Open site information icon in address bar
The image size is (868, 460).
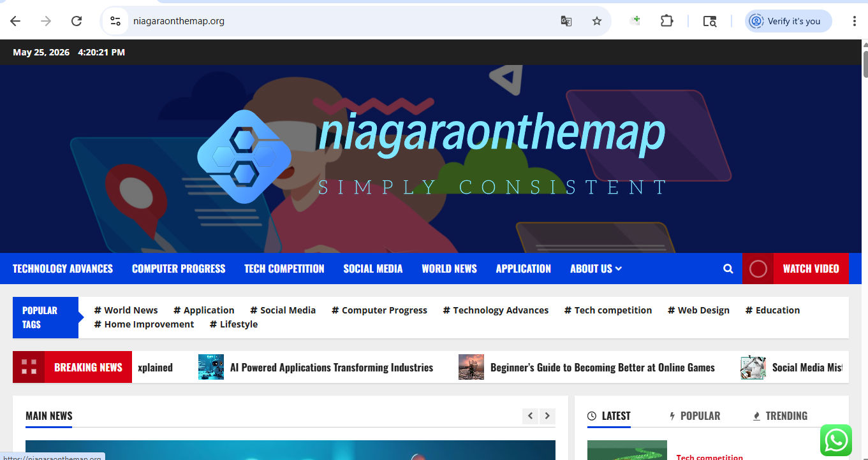[115, 21]
